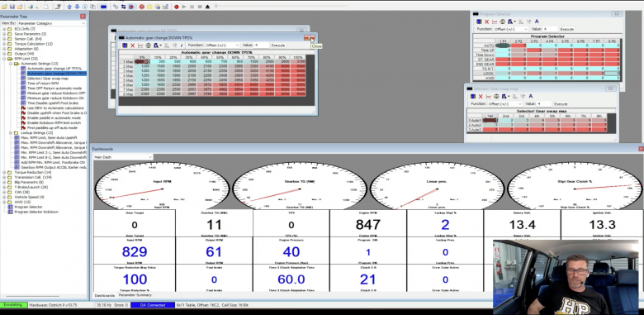Switch to the Dashboards tab
644x315 pixels.
tap(105, 295)
